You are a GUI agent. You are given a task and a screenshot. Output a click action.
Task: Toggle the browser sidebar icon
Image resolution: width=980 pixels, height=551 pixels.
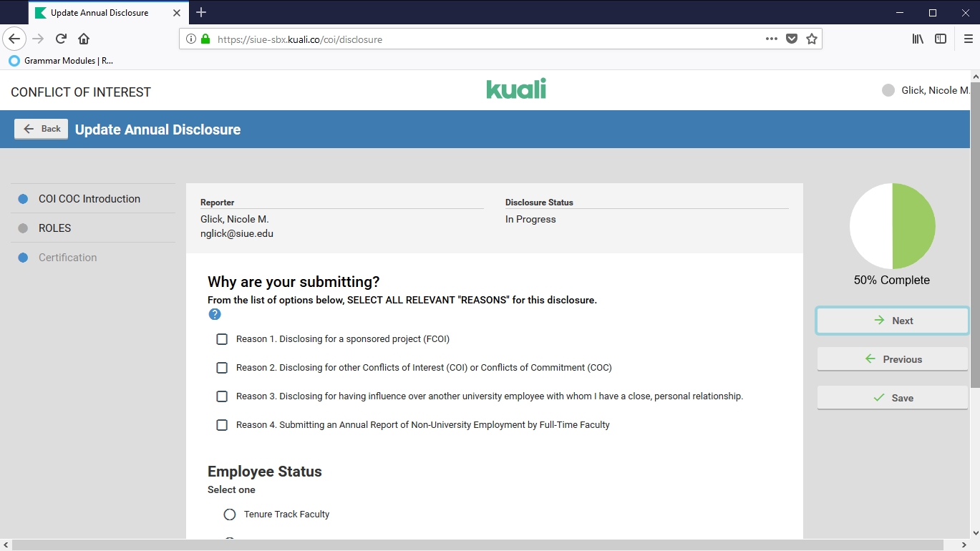941,39
